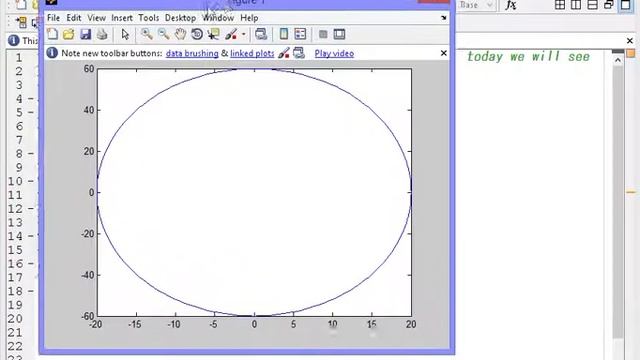Tile editor documents in a grid layout

[560, 5]
